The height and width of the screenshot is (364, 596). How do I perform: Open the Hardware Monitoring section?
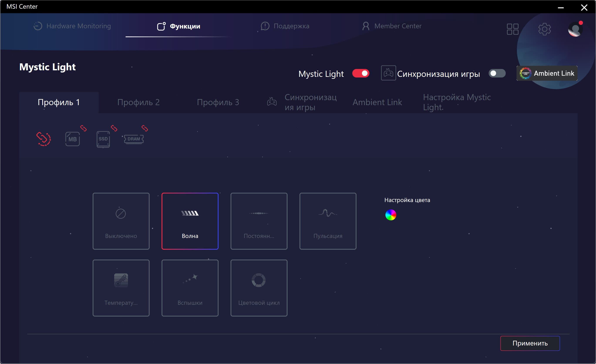[x=72, y=26]
